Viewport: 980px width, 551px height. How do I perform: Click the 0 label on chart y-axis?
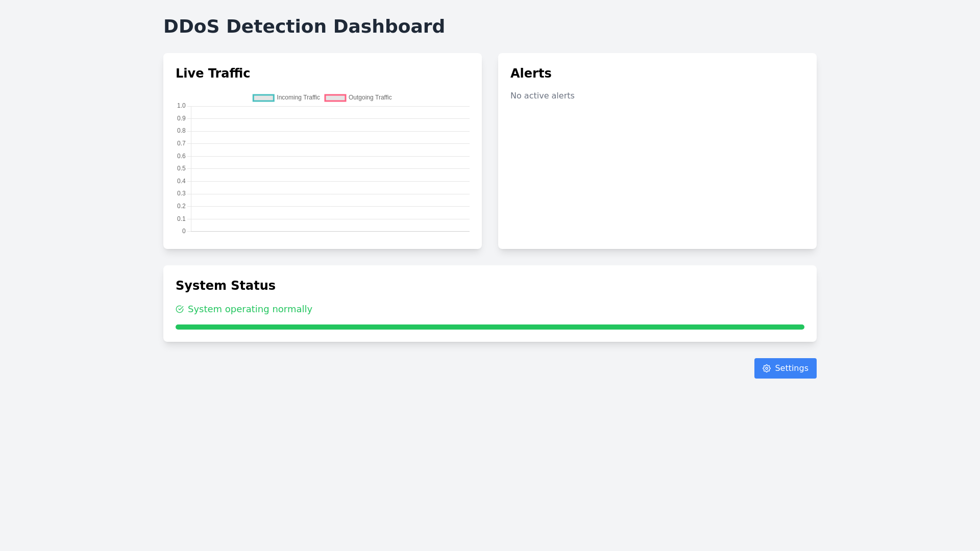pos(183,231)
